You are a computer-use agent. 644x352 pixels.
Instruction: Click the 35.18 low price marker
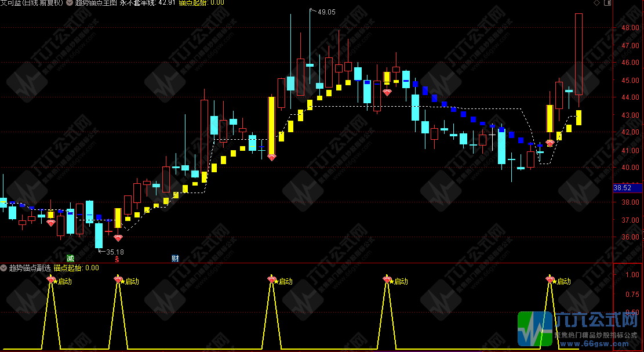115,252
